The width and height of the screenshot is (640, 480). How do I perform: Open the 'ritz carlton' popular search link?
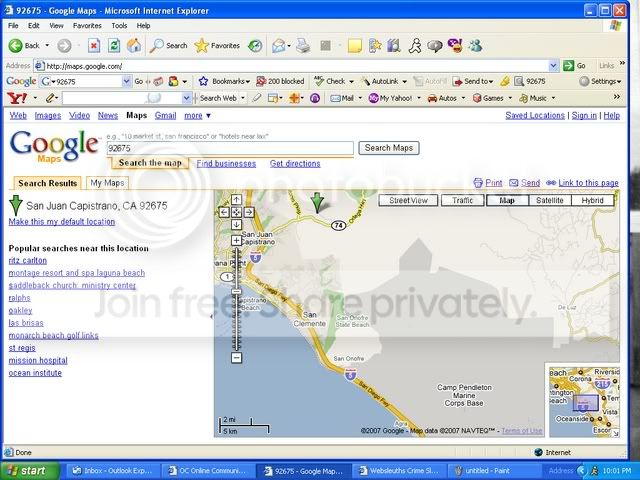tap(27, 260)
